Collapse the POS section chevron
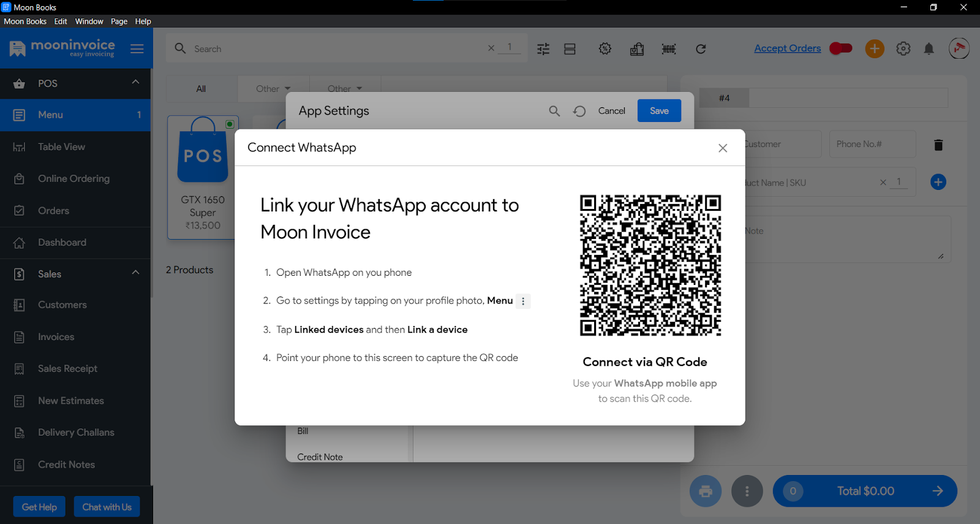This screenshot has height=524, width=980. pos(135,82)
